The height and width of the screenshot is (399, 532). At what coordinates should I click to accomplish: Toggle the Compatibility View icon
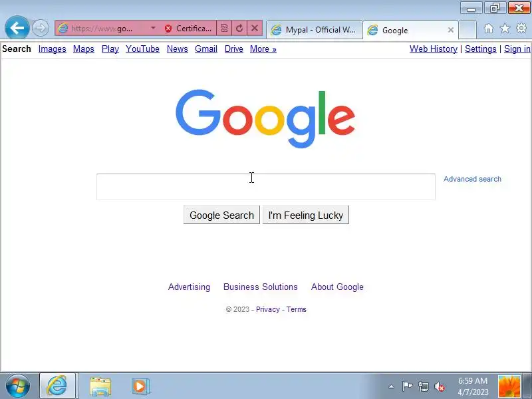[224, 28]
